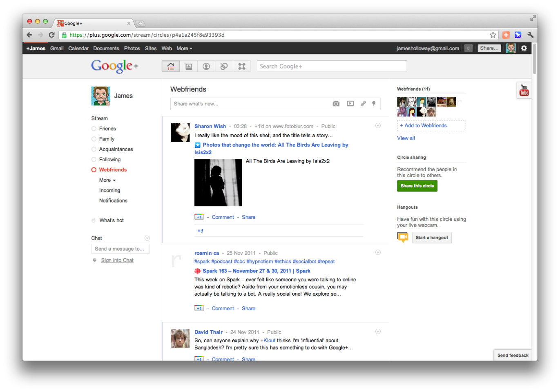Attach a link using the chain icon

tap(363, 104)
